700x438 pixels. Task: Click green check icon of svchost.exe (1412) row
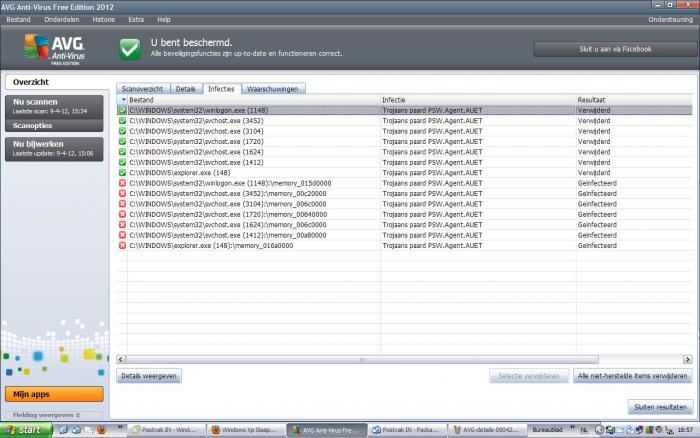point(122,162)
